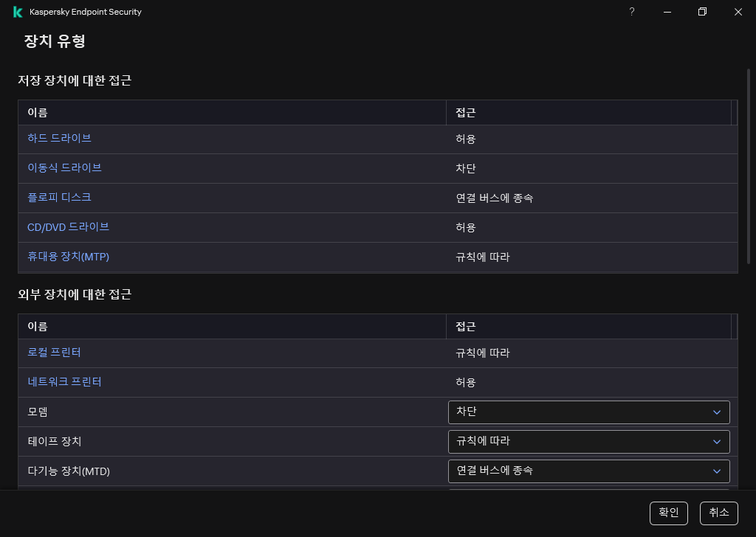Screen dimensions: 756x537
Task: Open the help via the question mark icon
Action: [631, 12]
